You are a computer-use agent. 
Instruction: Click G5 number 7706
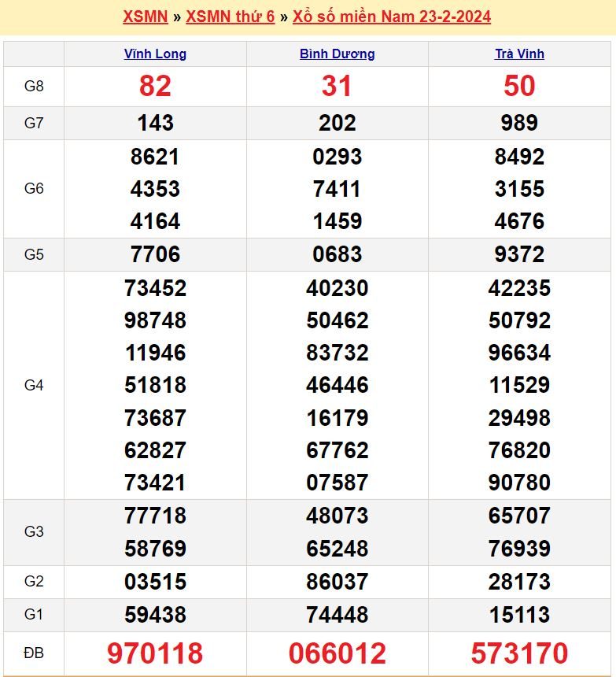(x=155, y=254)
